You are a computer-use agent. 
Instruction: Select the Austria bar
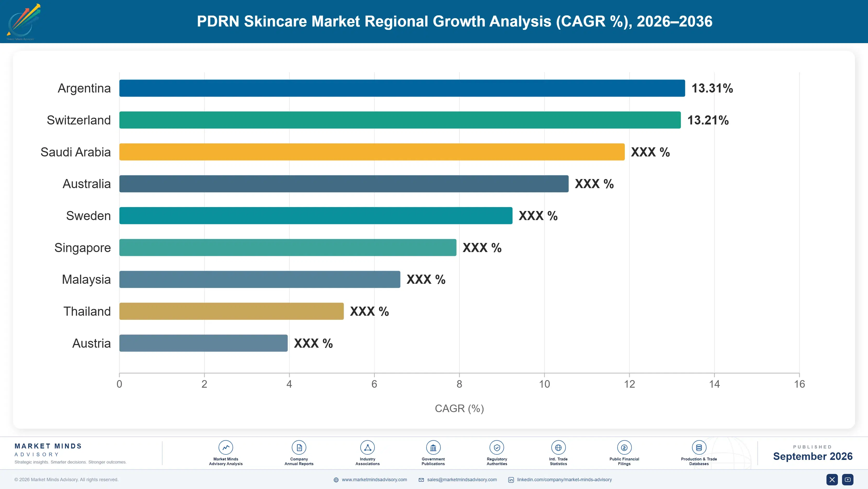204,343
